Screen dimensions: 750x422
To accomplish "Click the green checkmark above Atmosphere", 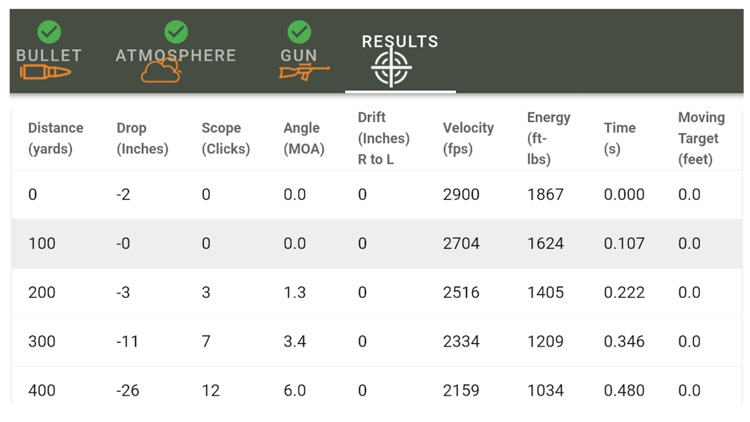I will tap(176, 32).
